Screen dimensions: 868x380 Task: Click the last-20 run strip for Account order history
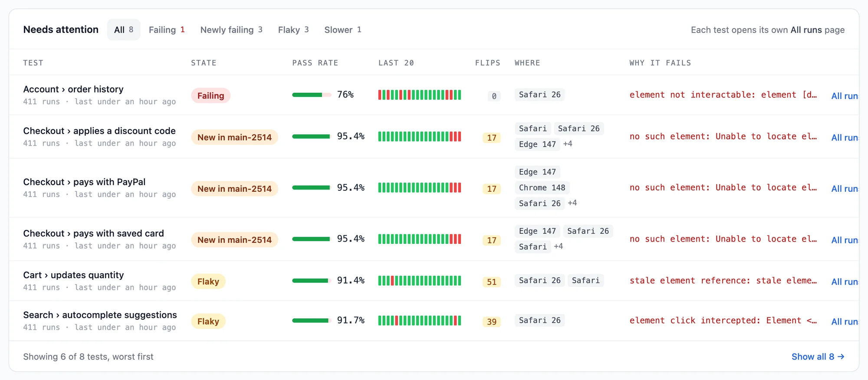tap(420, 95)
